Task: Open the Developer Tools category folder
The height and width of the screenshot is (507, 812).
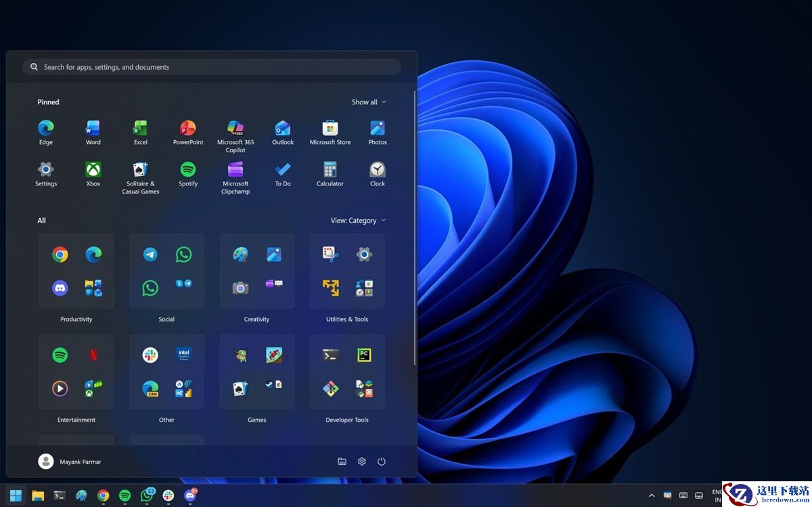Action: click(347, 372)
